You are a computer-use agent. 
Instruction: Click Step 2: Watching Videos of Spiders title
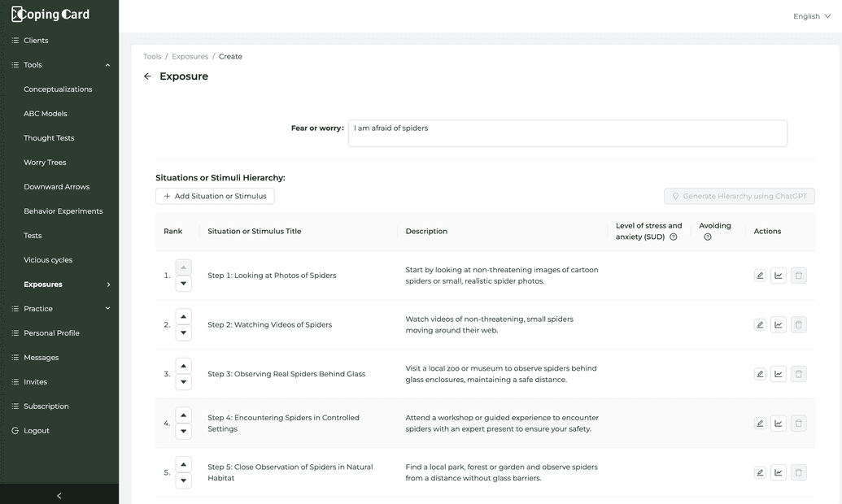269,324
